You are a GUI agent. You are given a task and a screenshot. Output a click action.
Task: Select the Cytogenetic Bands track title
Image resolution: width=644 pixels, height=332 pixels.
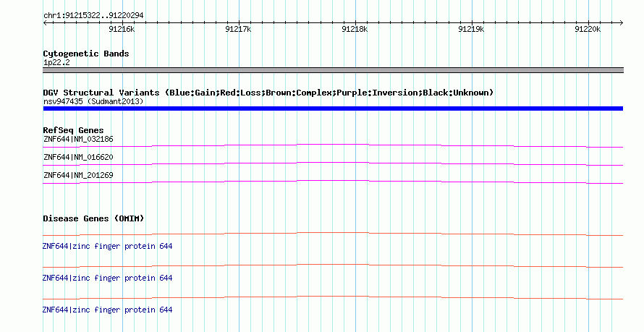[x=86, y=54]
